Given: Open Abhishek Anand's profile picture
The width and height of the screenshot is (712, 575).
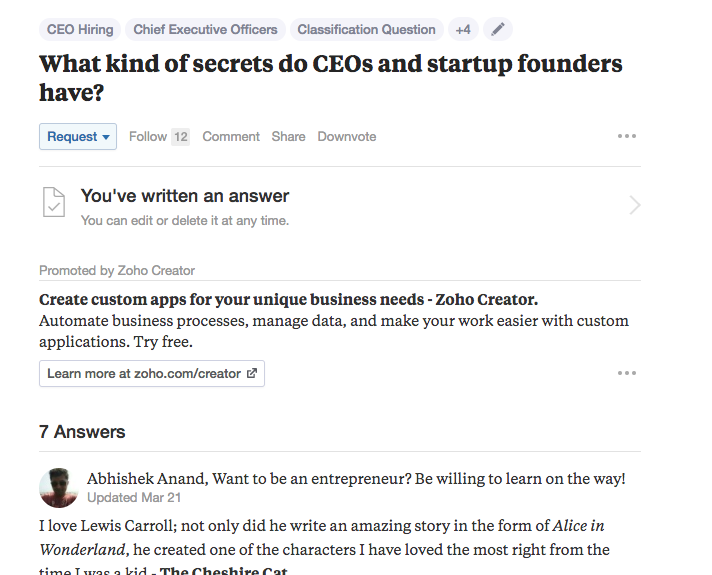Looking at the screenshot, I should [x=59, y=487].
